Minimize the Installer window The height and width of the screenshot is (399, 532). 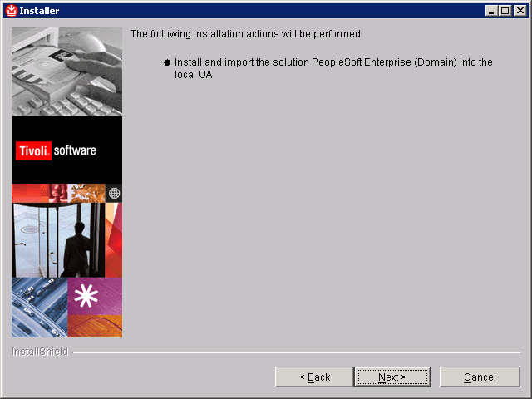tap(490, 11)
